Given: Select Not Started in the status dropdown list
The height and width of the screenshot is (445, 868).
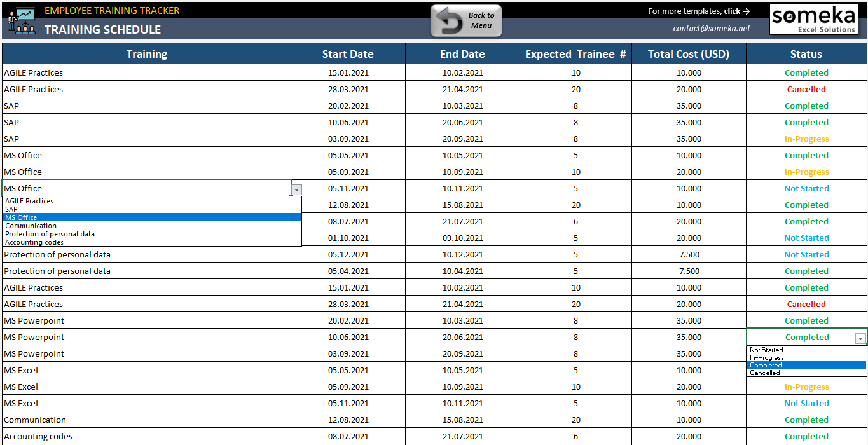Looking at the screenshot, I should point(806,350).
